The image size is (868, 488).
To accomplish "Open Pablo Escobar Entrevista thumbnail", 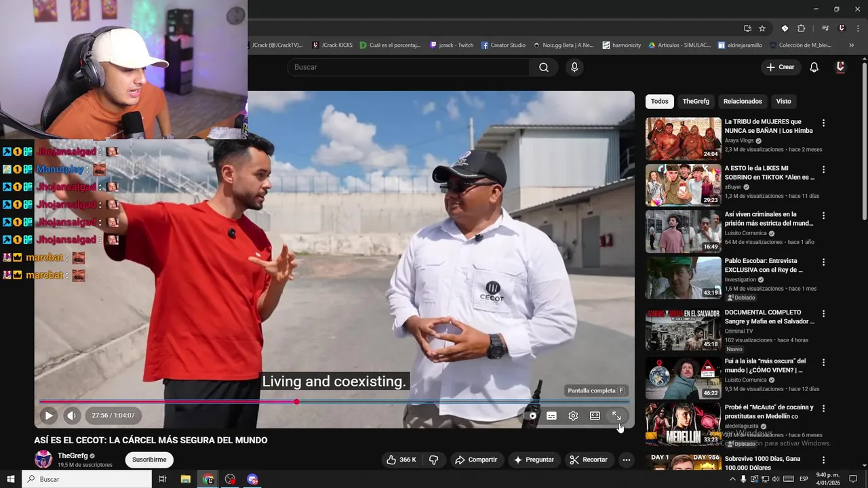I will [683, 278].
